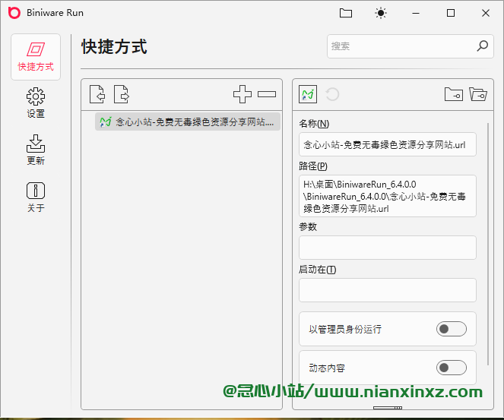Screen dimensions: 504x420
Task: Click the 参数 parameters input field
Action: 388,248
